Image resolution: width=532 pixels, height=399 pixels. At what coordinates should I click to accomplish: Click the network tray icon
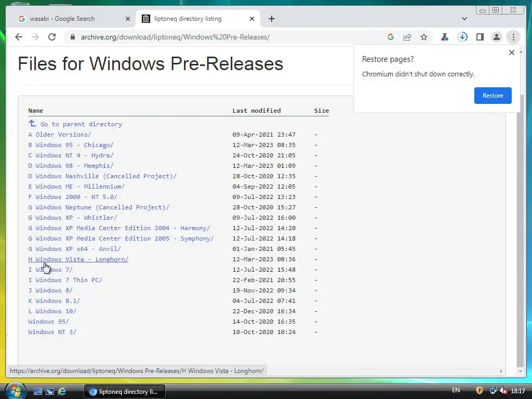[x=494, y=391]
